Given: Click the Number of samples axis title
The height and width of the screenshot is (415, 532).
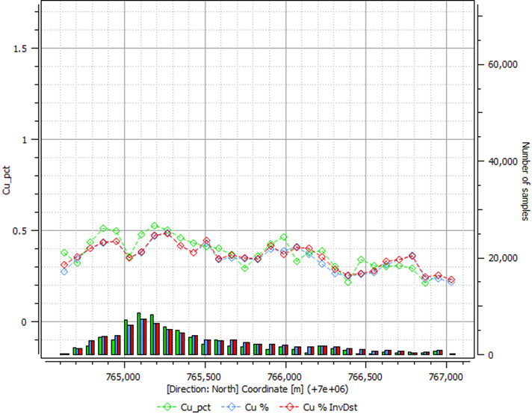Looking at the screenshot, I should [525, 181].
